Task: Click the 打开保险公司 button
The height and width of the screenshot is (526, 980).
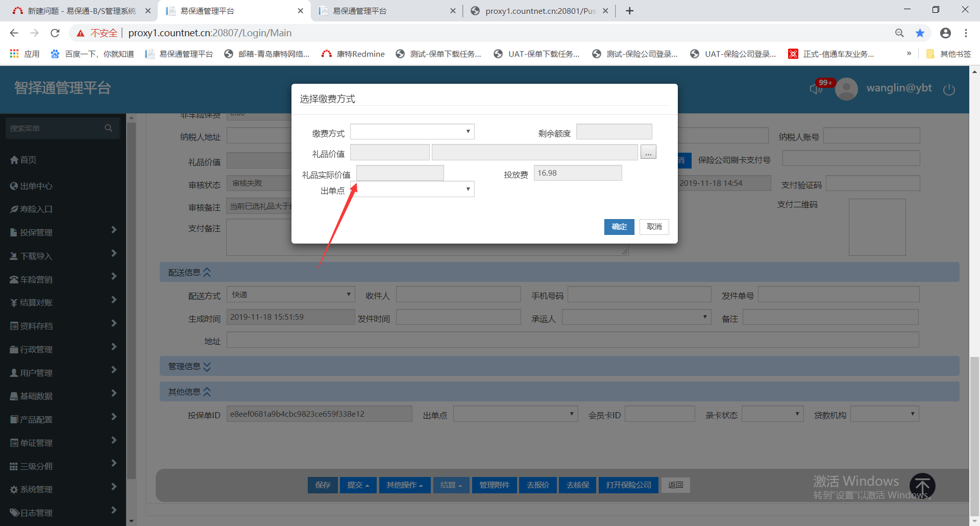Action: pyautogui.click(x=629, y=485)
